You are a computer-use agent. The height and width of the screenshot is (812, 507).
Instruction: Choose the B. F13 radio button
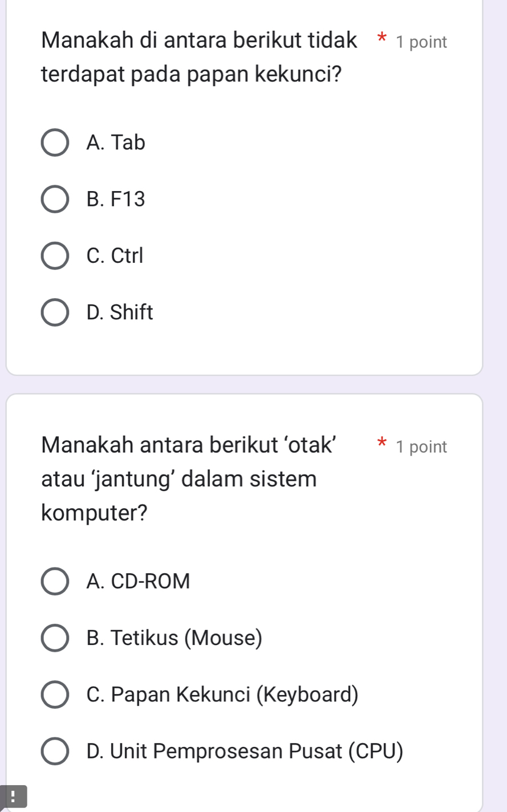click(55, 200)
